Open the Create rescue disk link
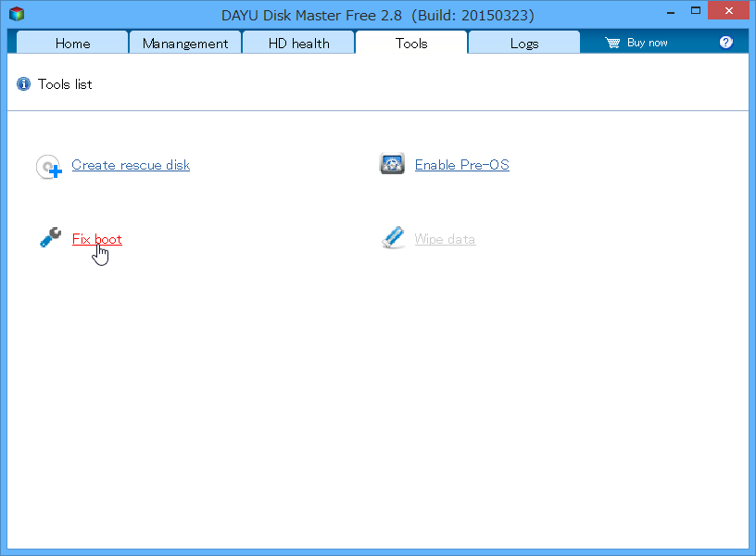The image size is (756, 556). click(x=130, y=165)
